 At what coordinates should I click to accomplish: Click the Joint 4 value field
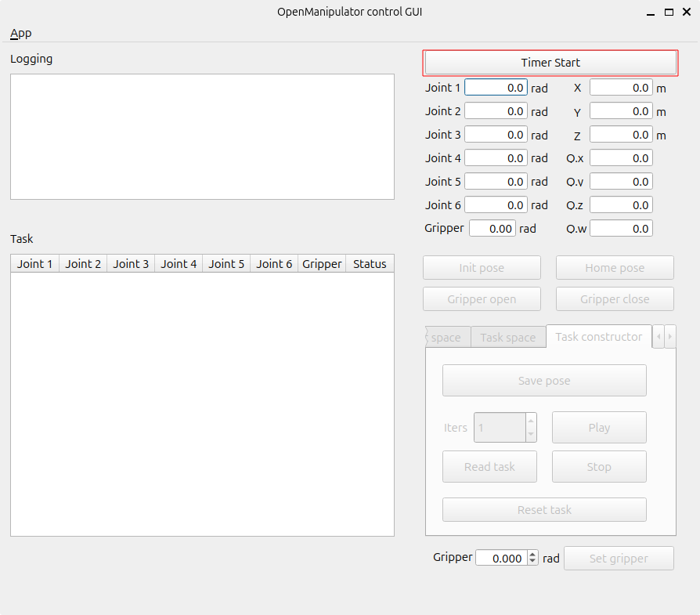point(496,158)
